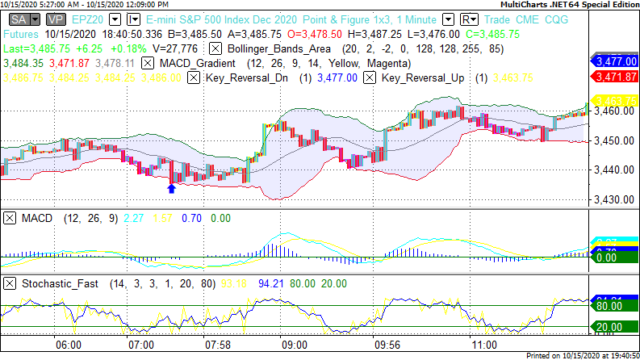Click the O=3,478.50 open value
The width and height of the screenshot is (640, 360).
click(x=314, y=34)
